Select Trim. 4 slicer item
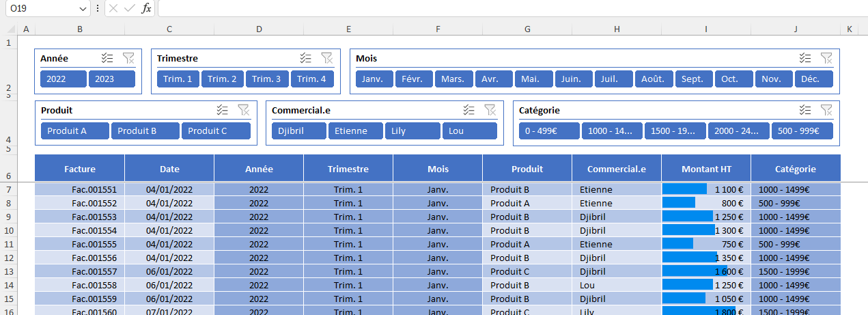 tap(312, 79)
